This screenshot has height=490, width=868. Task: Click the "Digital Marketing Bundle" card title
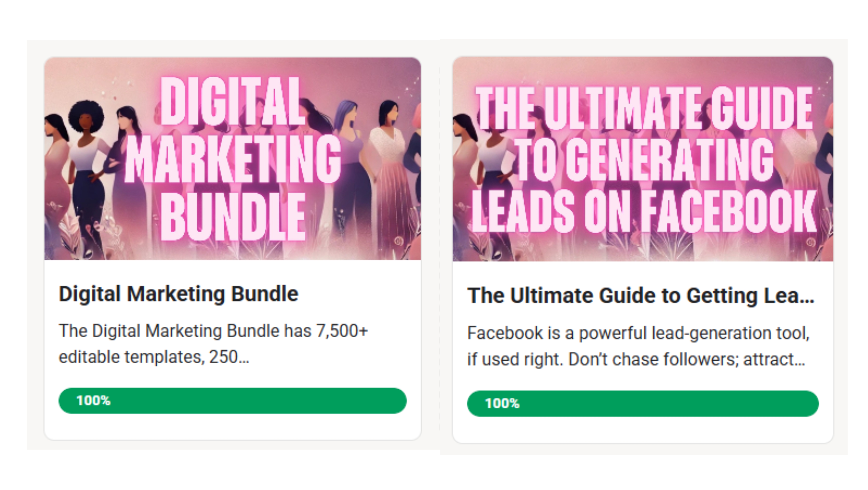click(178, 294)
